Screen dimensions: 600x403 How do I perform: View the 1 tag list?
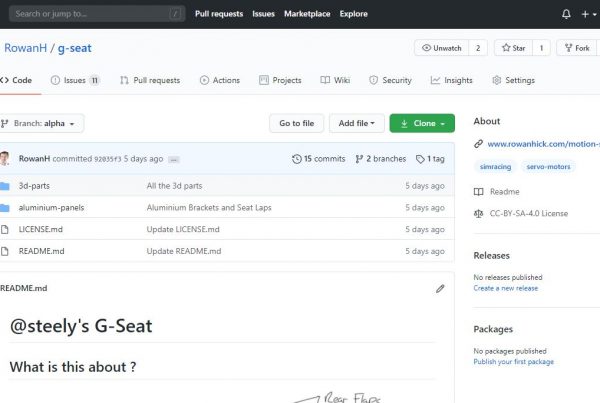point(430,159)
